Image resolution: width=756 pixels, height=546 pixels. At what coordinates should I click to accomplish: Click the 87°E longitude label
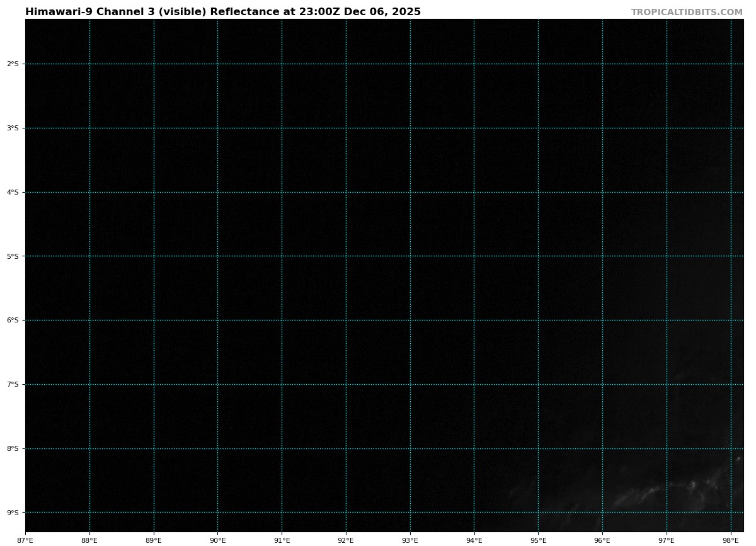[x=25, y=540]
